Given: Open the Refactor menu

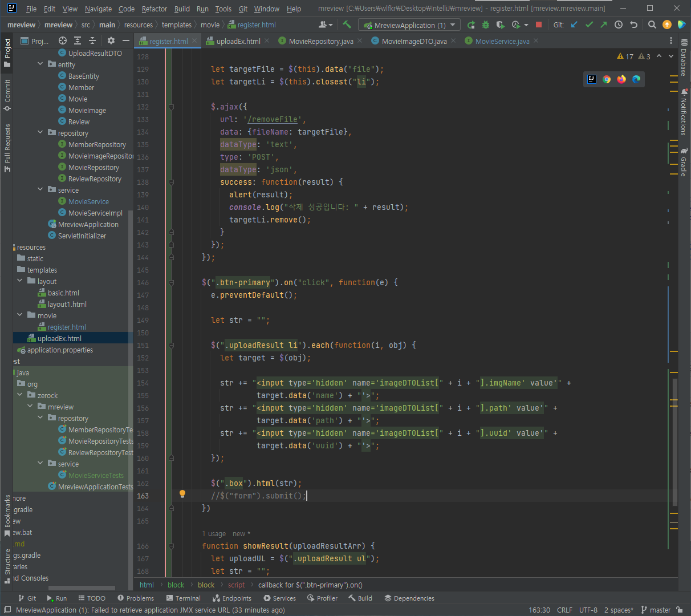Looking at the screenshot, I should [155, 9].
